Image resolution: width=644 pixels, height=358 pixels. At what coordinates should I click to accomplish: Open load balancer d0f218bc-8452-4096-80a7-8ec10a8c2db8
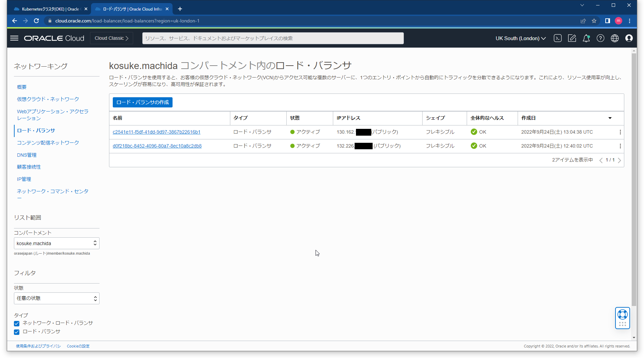[x=157, y=146]
